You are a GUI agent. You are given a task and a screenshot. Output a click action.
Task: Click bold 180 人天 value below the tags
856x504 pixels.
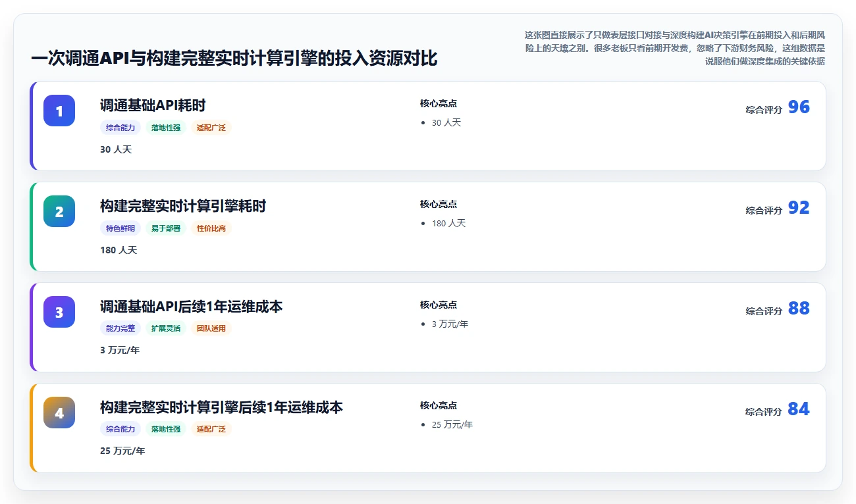coord(119,250)
